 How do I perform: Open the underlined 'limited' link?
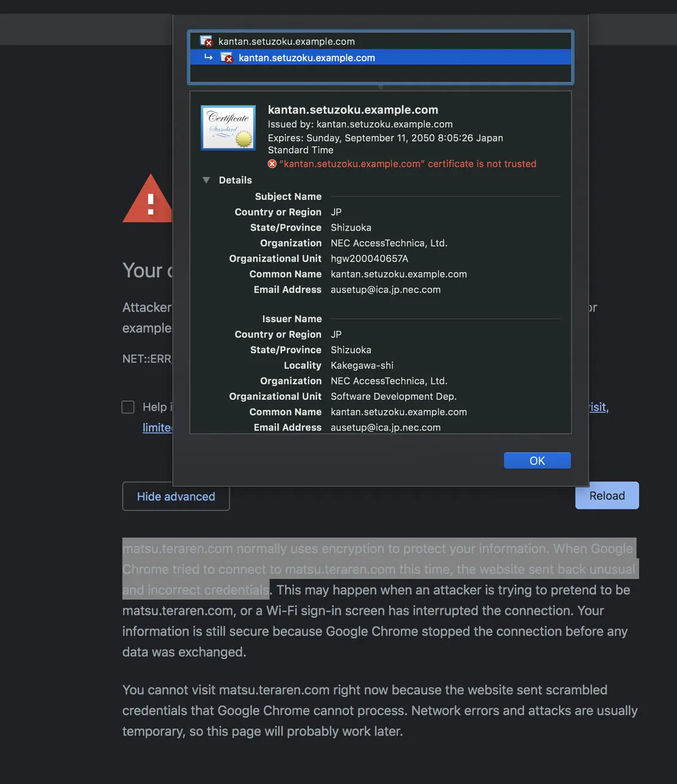157,428
